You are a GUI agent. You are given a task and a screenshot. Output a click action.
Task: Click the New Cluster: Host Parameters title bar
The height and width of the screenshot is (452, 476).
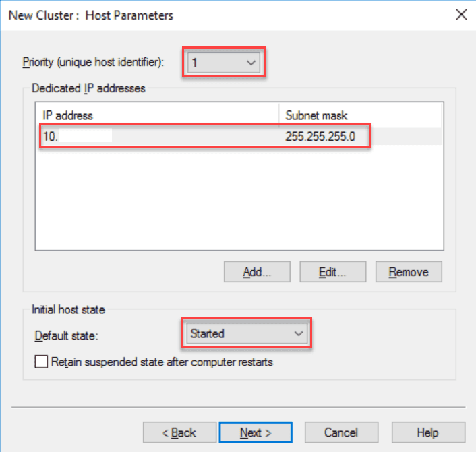point(202,15)
